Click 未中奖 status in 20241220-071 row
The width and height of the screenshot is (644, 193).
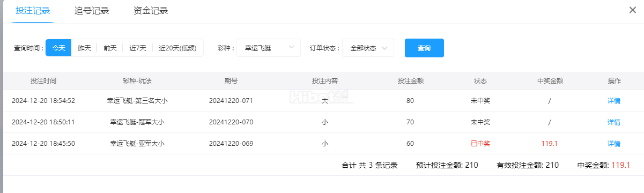(480, 100)
